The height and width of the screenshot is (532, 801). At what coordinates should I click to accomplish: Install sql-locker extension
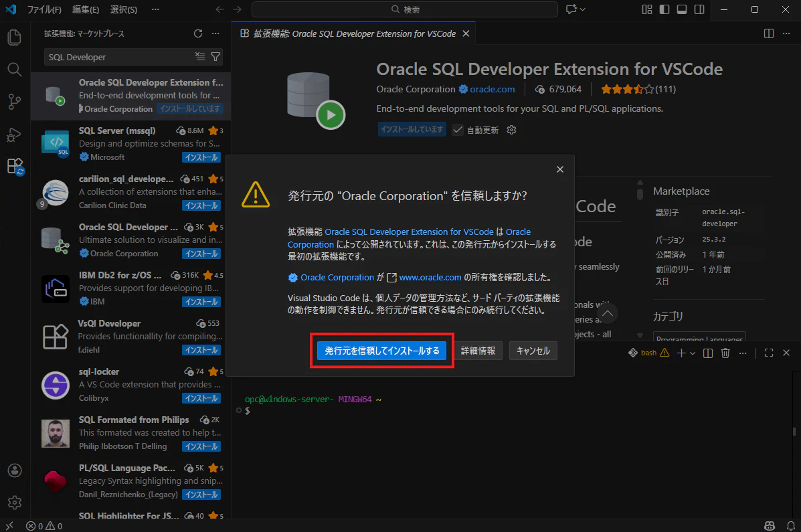click(x=202, y=398)
